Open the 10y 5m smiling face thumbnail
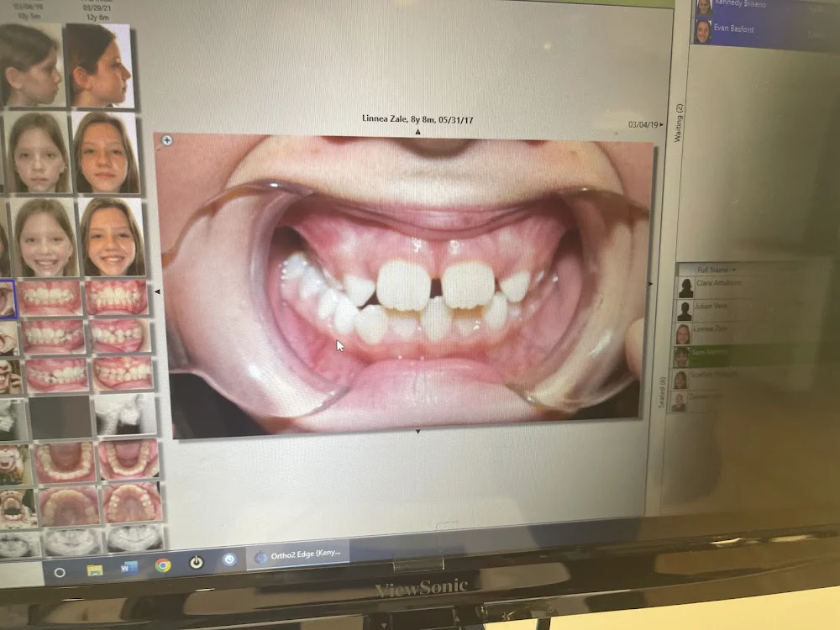840x630 pixels. pyautogui.click(x=44, y=238)
